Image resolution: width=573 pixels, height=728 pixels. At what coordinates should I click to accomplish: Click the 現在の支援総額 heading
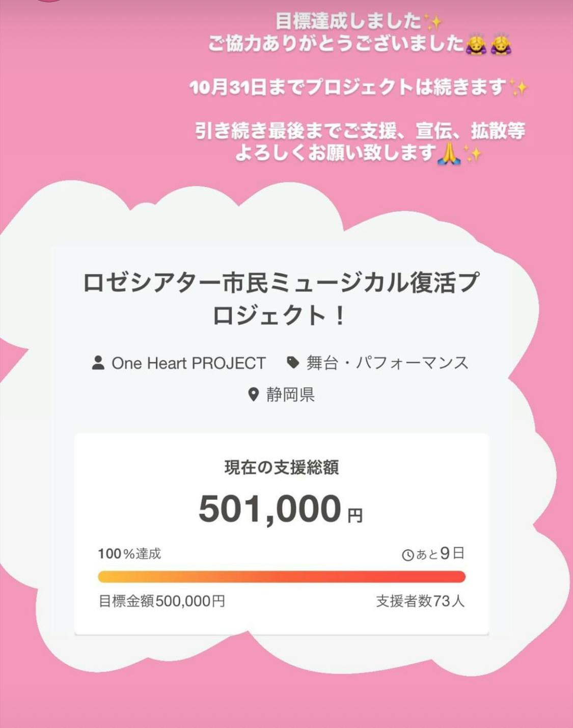pyautogui.click(x=281, y=467)
